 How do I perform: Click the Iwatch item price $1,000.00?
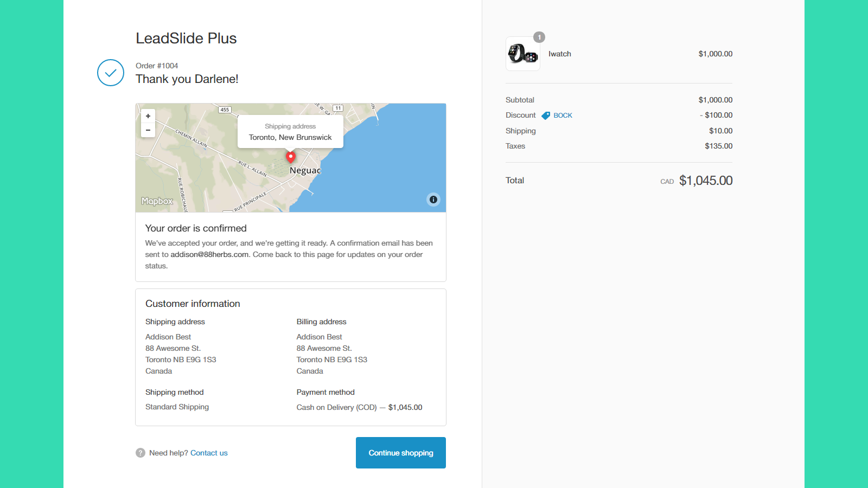point(716,54)
